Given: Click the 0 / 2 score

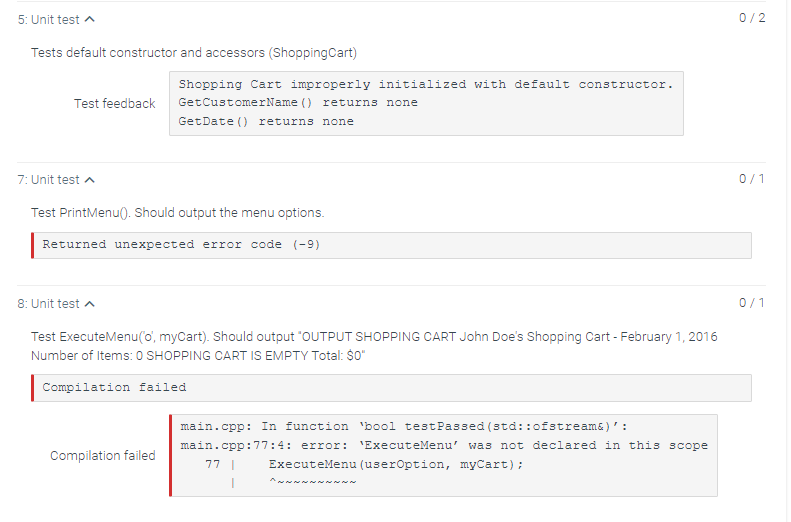Looking at the screenshot, I should coord(752,18).
